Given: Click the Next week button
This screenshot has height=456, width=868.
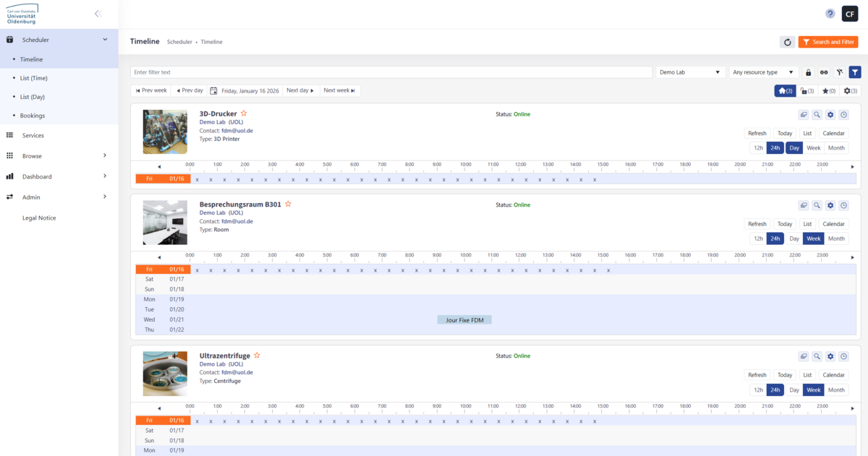Looking at the screenshot, I should [339, 91].
